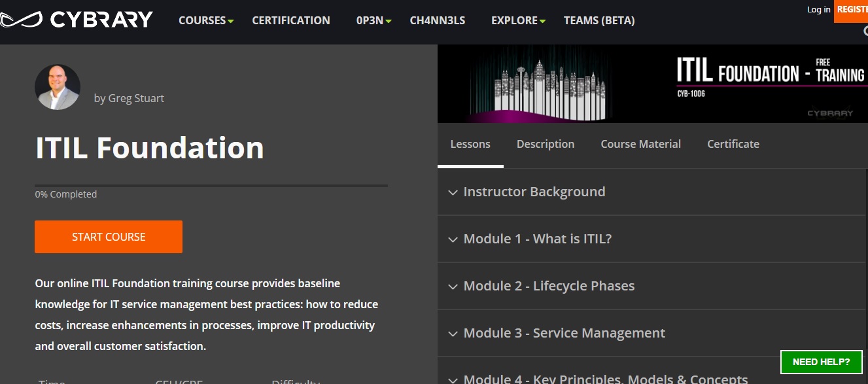Expand Module 1 - What is ITIL?
Screen dimensions: 868x384
tap(651, 239)
